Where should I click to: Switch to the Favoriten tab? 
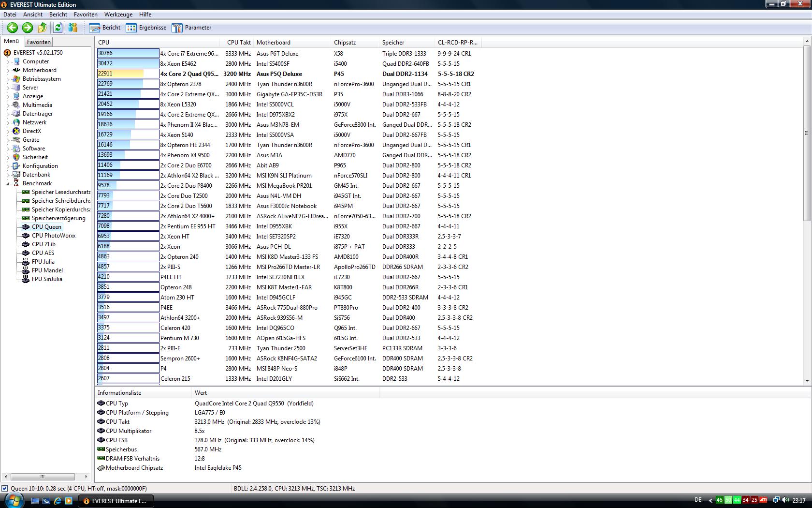coord(39,42)
